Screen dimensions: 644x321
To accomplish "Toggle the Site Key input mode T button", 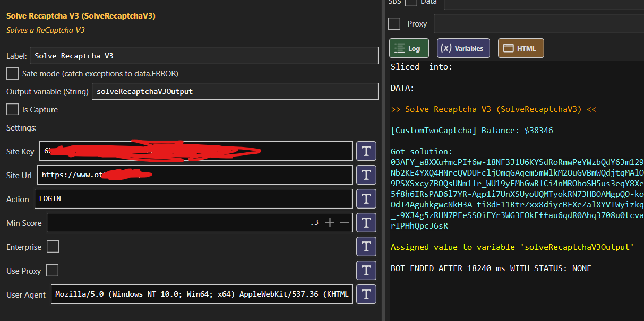I will click(x=366, y=151).
